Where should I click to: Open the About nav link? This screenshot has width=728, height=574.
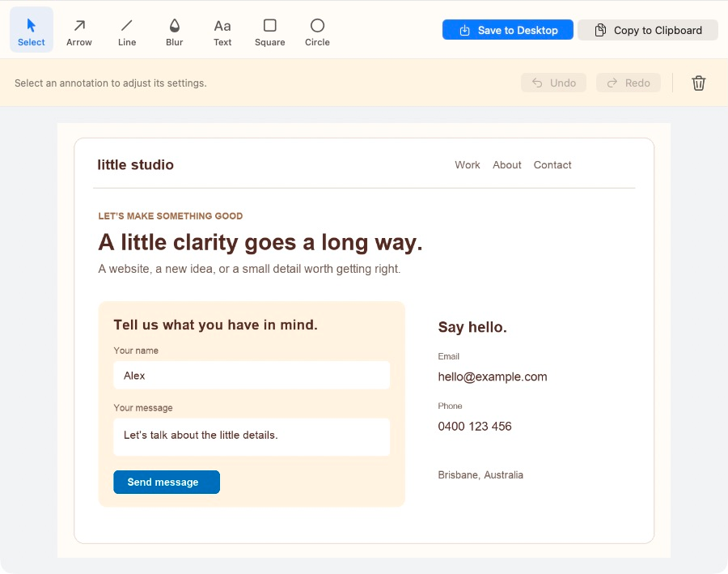[506, 165]
